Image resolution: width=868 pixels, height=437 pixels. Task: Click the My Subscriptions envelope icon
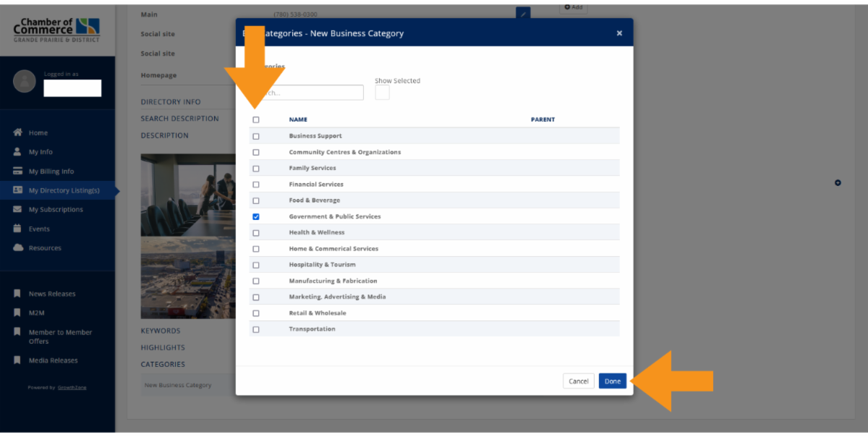[x=18, y=210]
